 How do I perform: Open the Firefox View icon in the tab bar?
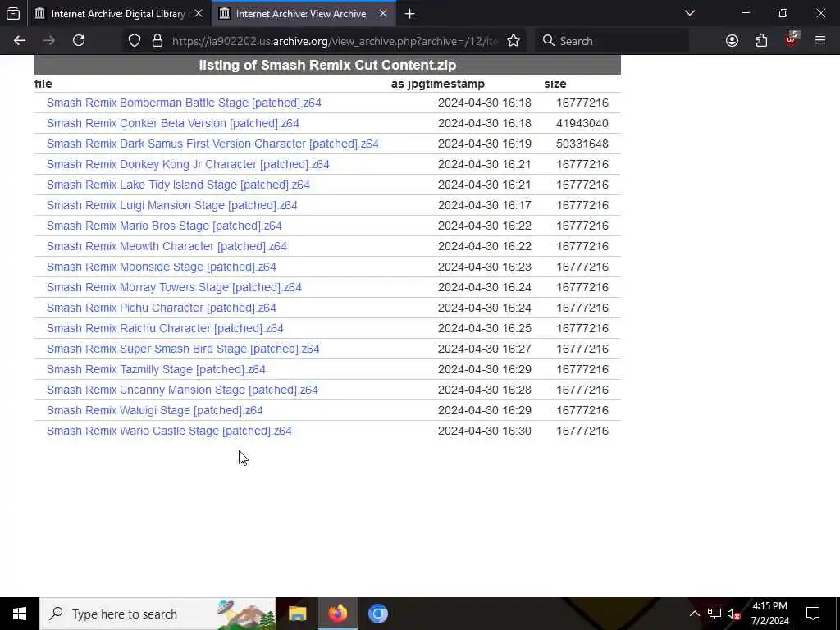(13, 14)
